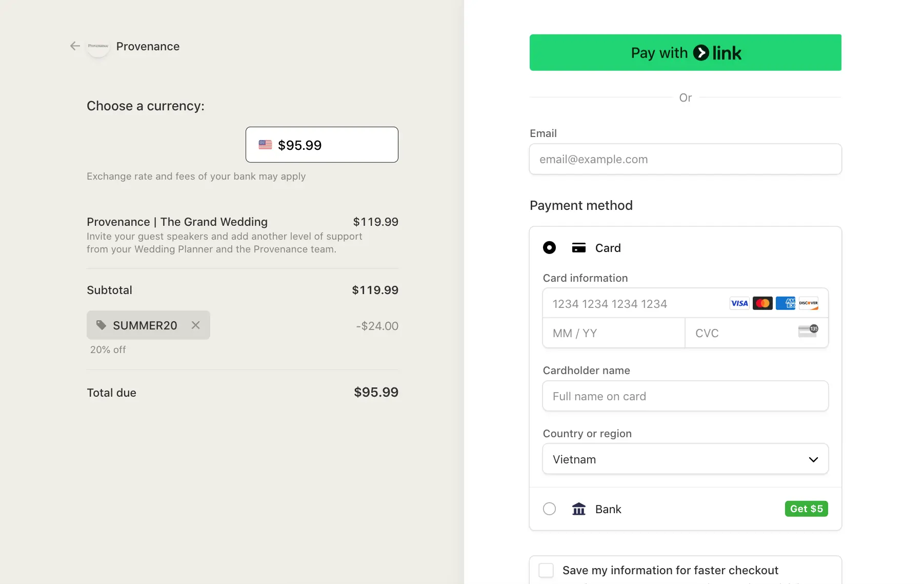
Task: Click the '20% off' label
Action: (x=108, y=349)
